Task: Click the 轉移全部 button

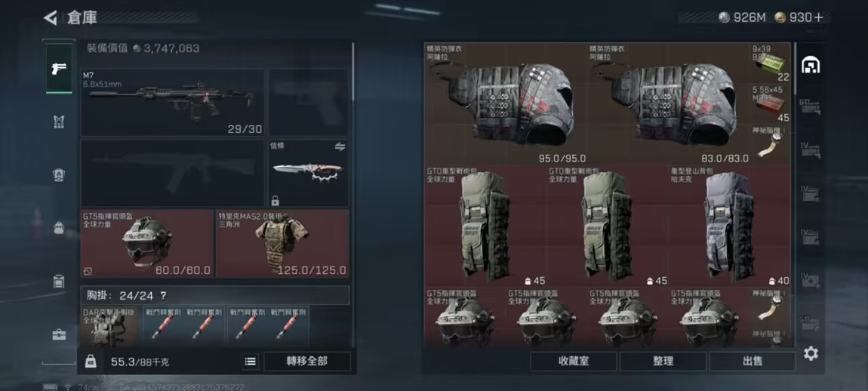Action: (306, 362)
